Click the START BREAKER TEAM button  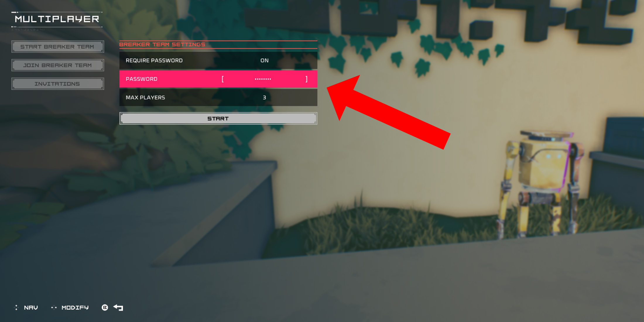click(x=57, y=47)
